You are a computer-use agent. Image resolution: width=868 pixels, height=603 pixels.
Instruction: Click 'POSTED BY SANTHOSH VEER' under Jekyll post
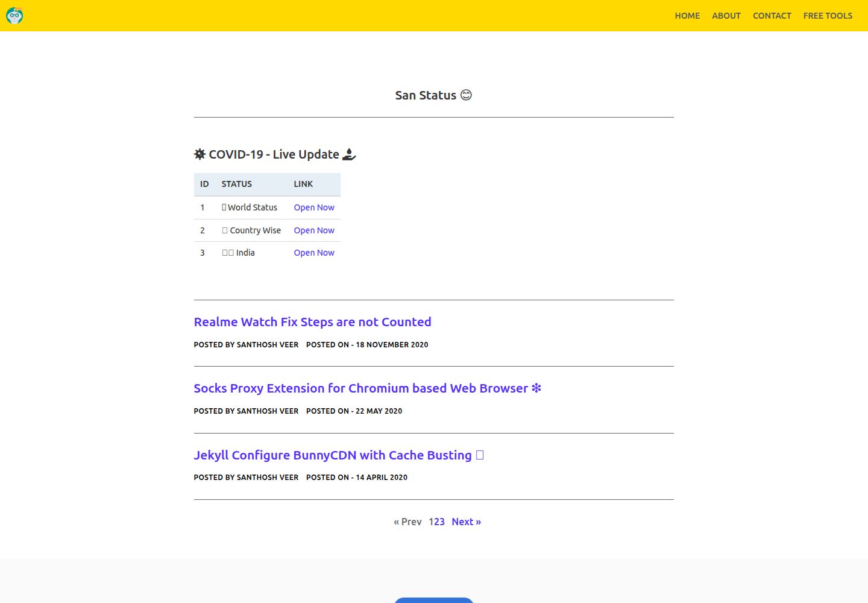click(246, 478)
